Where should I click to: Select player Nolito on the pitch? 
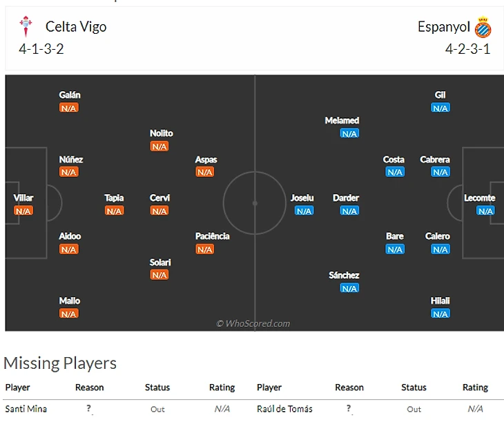point(161,133)
